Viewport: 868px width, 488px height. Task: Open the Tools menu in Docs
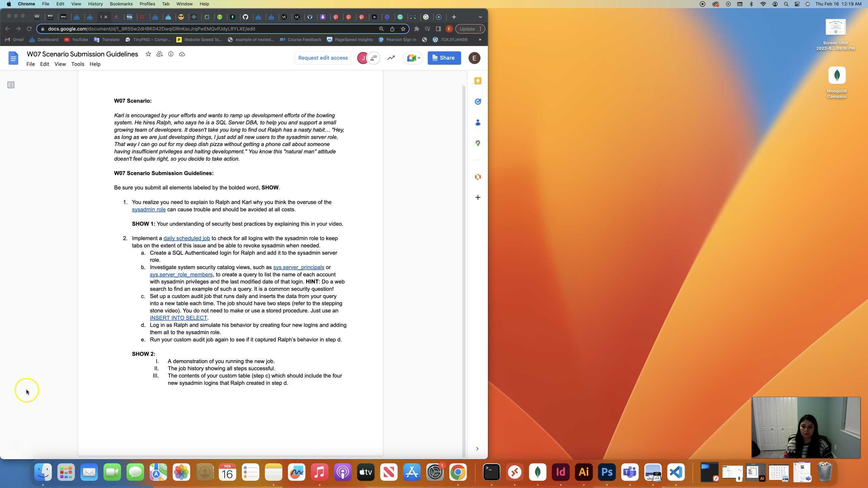78,64
